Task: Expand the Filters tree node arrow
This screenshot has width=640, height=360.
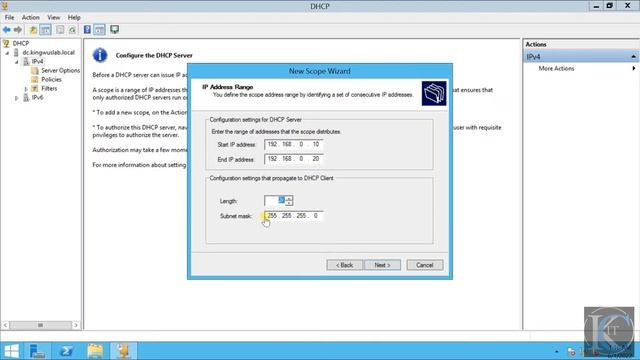Action: click(26, 89)
